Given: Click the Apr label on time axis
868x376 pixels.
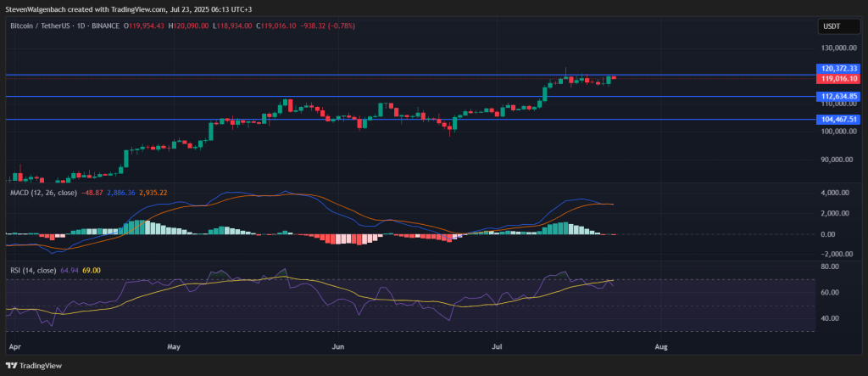Looking at the screenshot, I should click(13, 347).
